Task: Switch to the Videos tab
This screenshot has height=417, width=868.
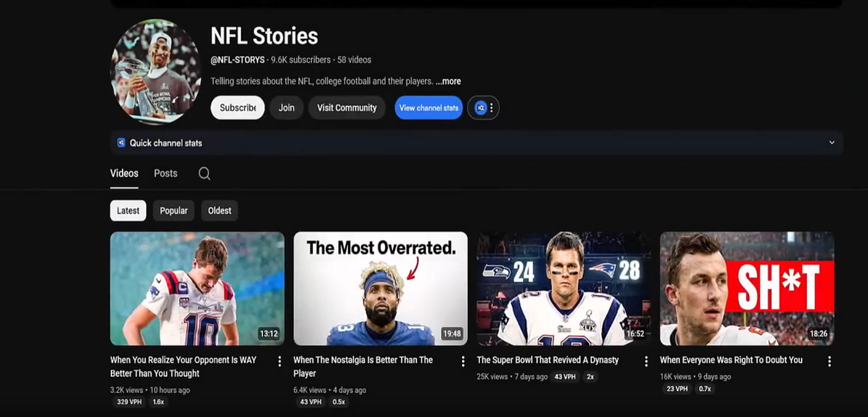Action: pos(124,174)
